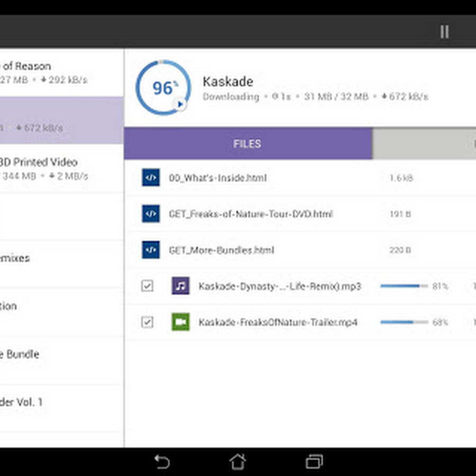This screenshot has width=476, height=476.
Task: Select the highlighted torrent showing 672 kB/s
Action: coord(62,120)
